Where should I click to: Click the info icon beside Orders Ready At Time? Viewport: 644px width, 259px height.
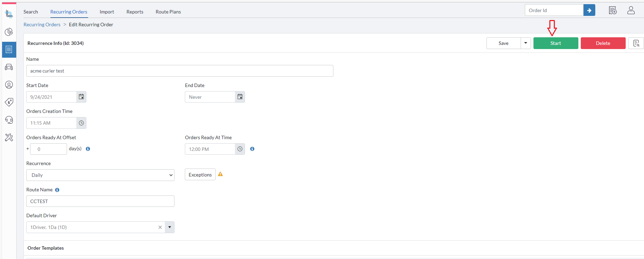click(252, 149)
